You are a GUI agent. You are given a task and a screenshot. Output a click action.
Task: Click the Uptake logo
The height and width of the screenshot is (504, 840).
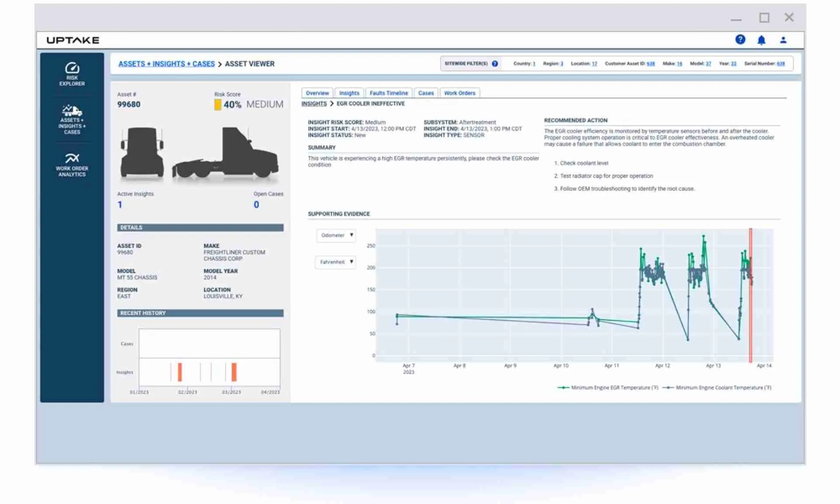tap(73, 40)
